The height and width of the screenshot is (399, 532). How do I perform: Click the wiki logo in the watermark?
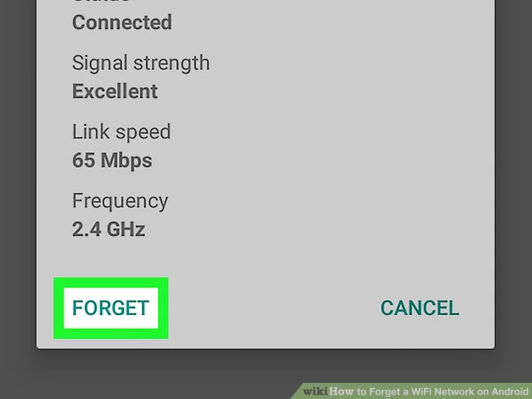(x=316, y=392)
